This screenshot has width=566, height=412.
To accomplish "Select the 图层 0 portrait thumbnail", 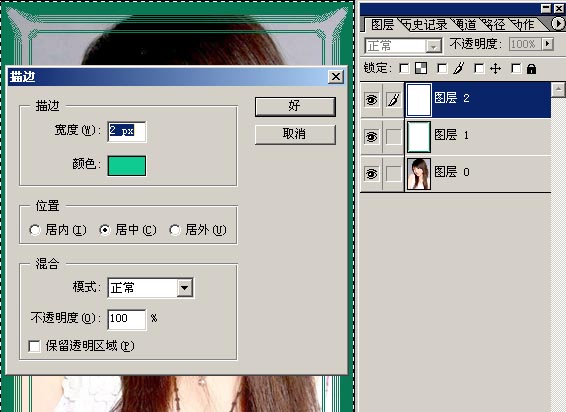I will click(x=419, y=174).
